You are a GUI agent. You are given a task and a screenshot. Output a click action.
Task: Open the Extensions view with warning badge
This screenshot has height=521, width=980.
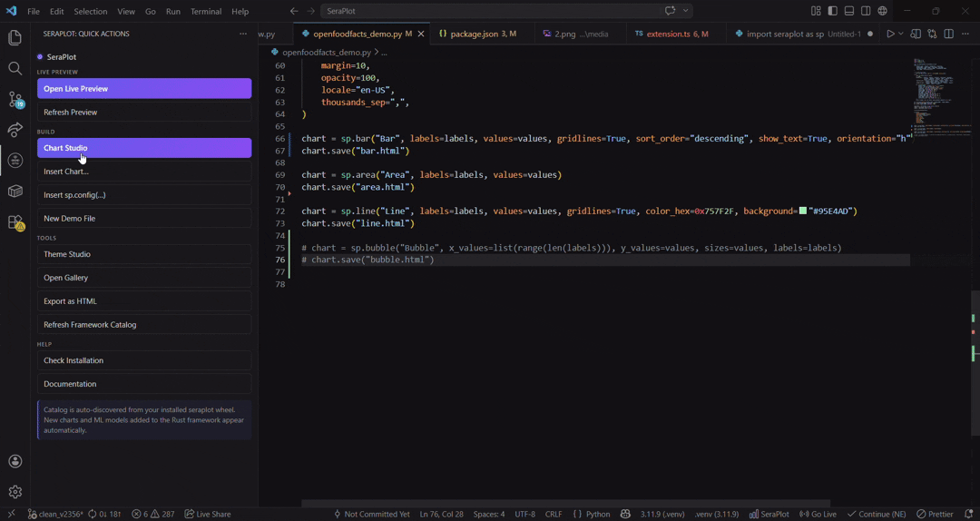tap(15, 222)
